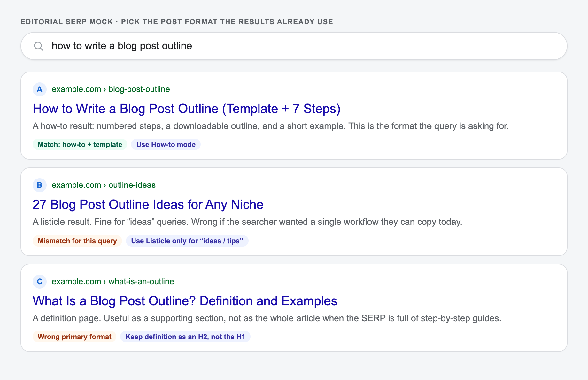Open 'What Is a Blog Post Outline?' result
The width and height of the screenshot is (588, 380).
tap(185, 301)
